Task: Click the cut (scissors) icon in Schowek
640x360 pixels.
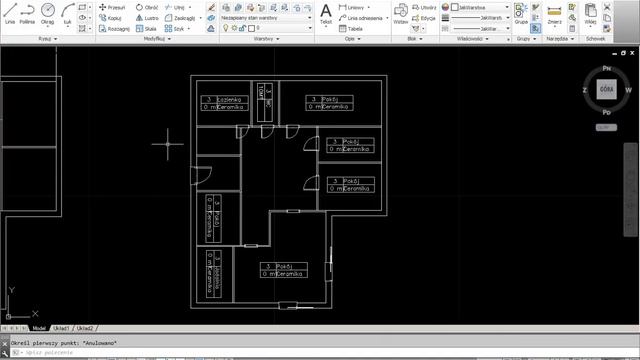Action: tap(607, 7)
